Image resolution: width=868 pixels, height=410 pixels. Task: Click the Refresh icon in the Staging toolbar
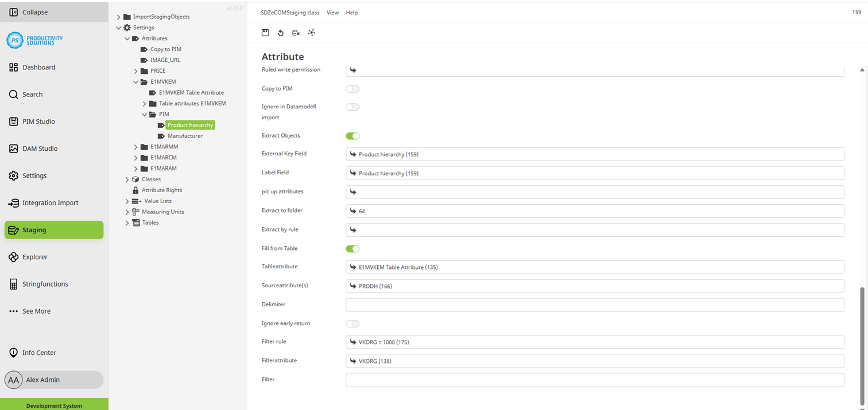click(281, 33)
